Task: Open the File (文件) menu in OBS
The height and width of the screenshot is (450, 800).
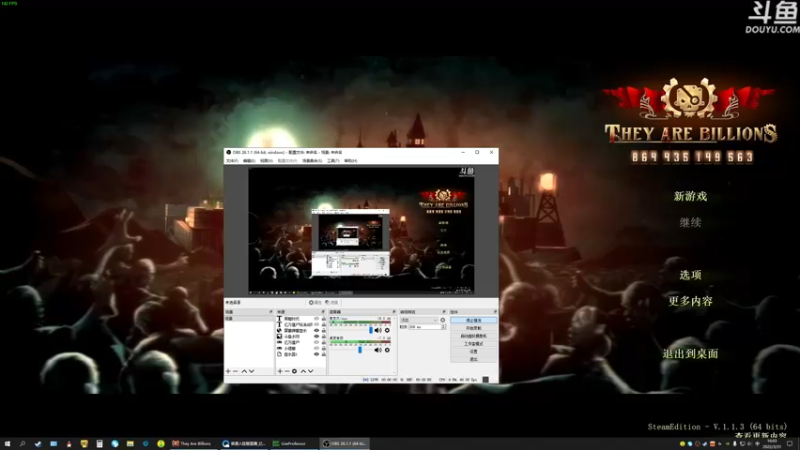Action: pyautogui.click(x=232, y=161)
